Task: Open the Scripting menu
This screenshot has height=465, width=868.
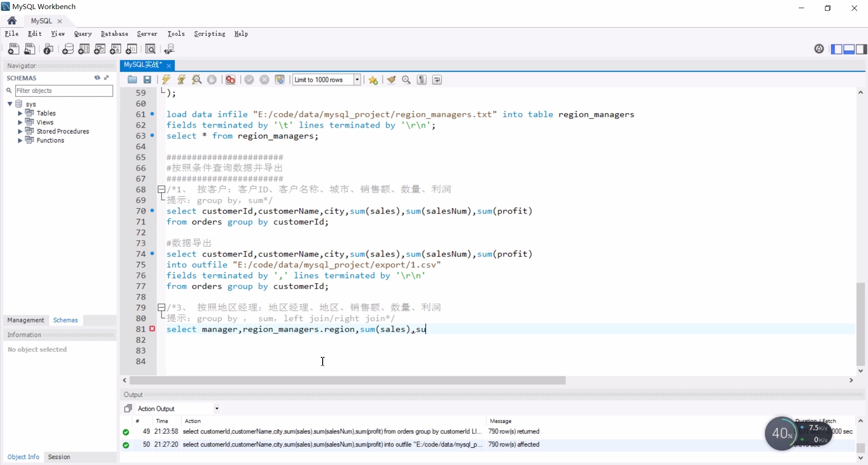Action: click(x=209, y=33)
